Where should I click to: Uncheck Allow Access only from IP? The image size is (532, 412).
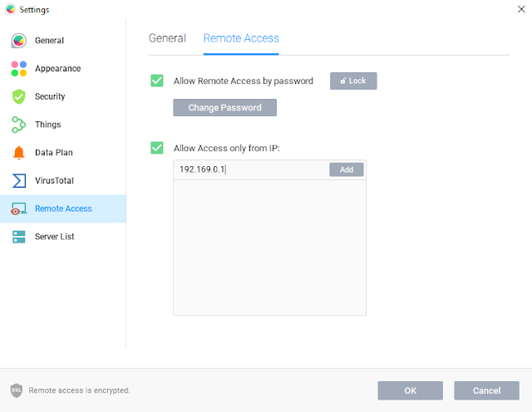coord(157,148)
